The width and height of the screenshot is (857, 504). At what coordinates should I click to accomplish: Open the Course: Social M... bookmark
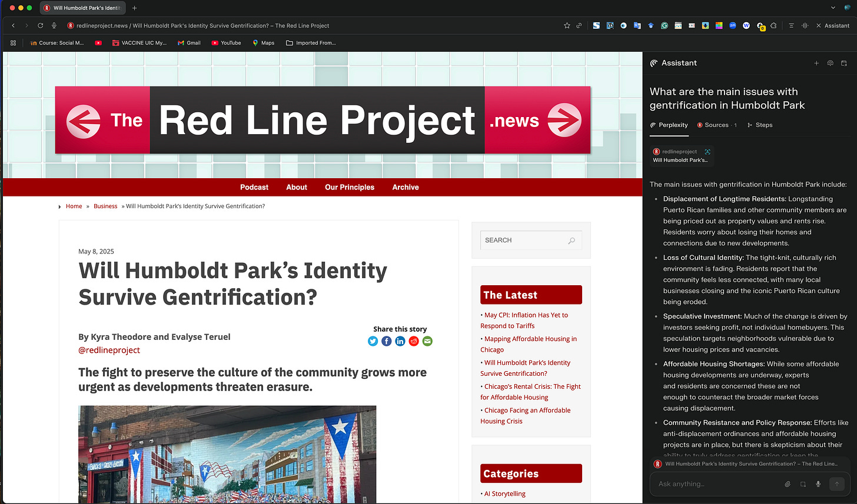click(x=57, y=43)
